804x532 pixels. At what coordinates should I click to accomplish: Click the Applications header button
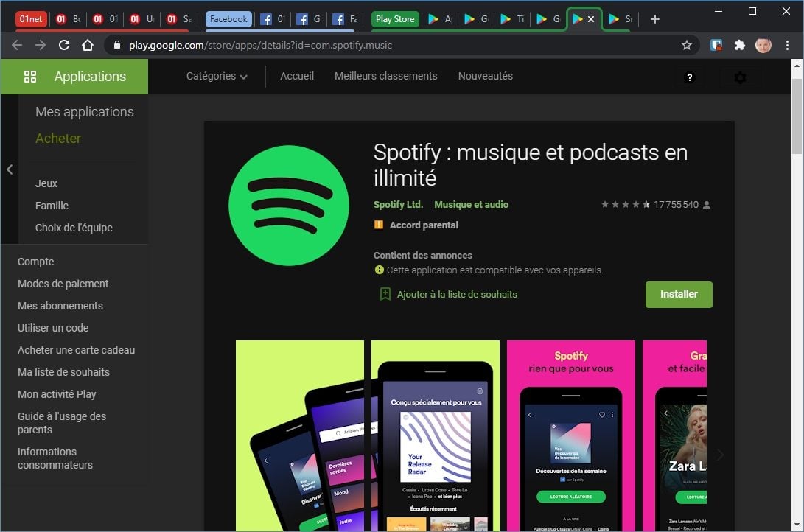click(x=74, y=77)
